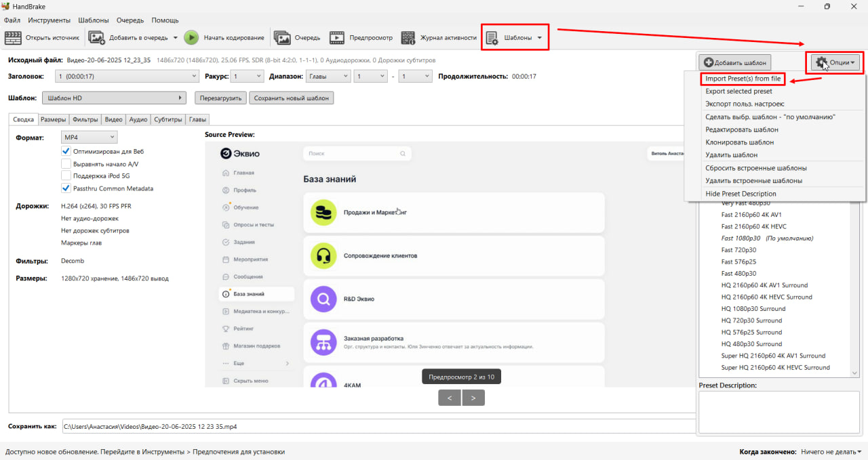Open the Ракурс dropdown
Screen dimensions: 868x460
247,77
